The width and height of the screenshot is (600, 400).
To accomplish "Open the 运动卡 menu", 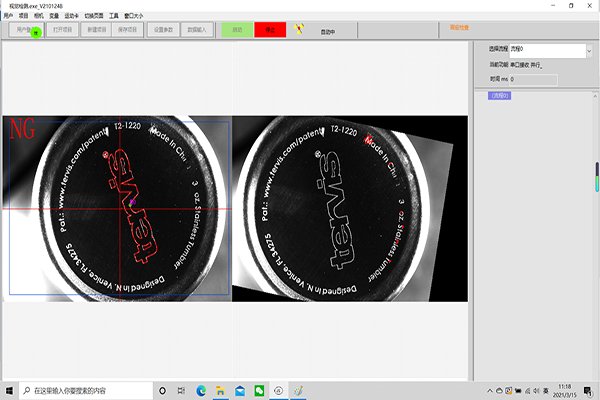I will coord(72,16).
